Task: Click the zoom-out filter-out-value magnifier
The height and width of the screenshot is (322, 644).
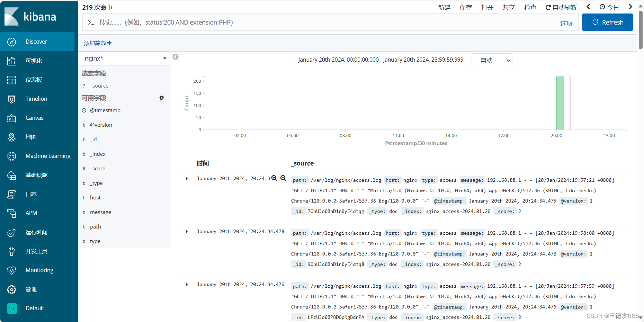Action: 283,178
